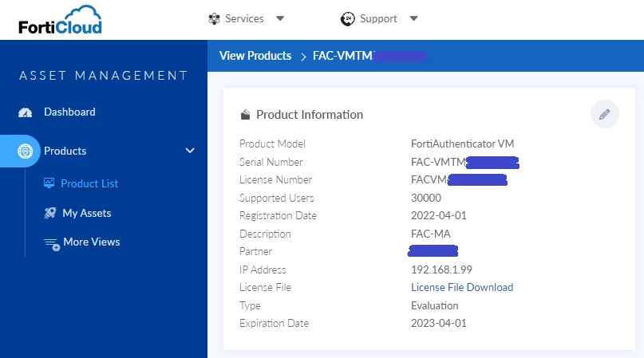
Task: Click the Product List monitor icon
Action: tap(49, 183)
